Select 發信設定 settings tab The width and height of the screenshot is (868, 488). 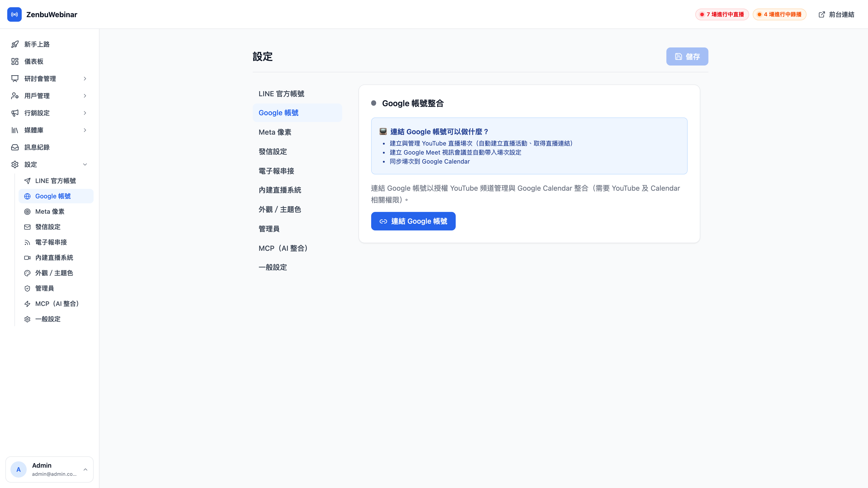click(x=297, y=152)
